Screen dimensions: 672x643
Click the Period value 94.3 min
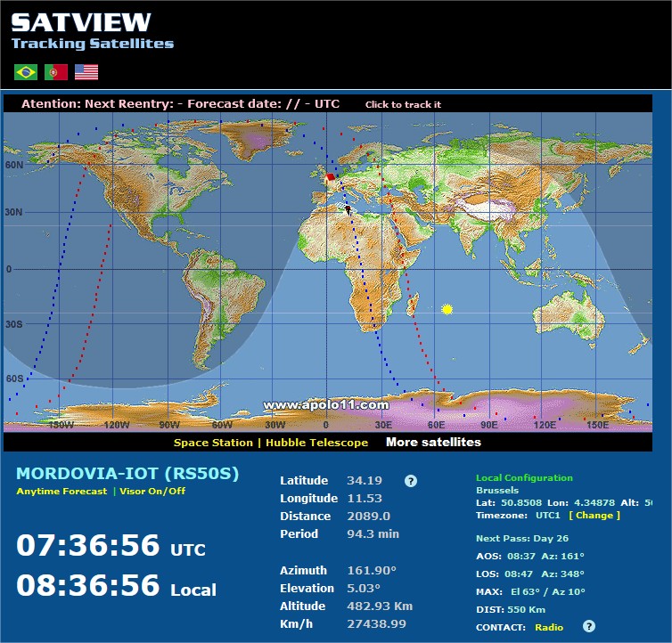[x=373, y=533]
